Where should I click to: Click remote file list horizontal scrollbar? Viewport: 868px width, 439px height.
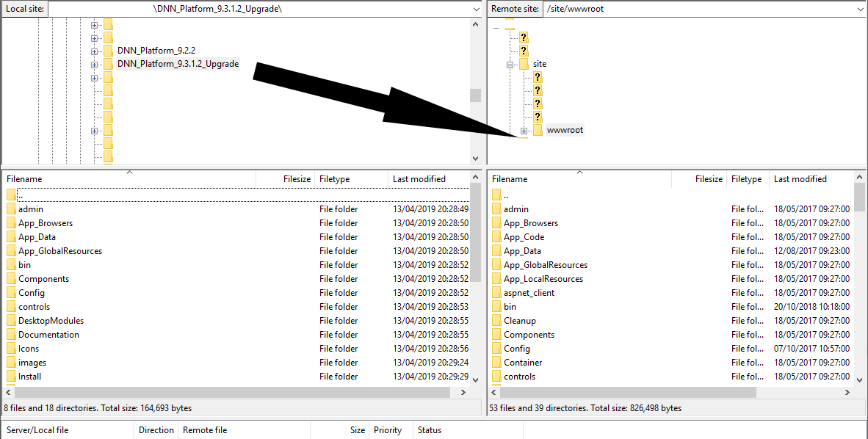[628, 392]
